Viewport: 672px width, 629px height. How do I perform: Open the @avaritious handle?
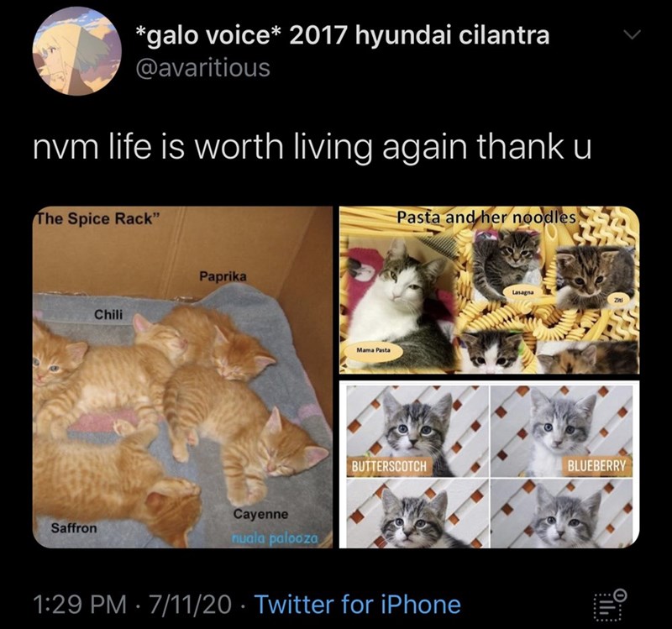202,68
